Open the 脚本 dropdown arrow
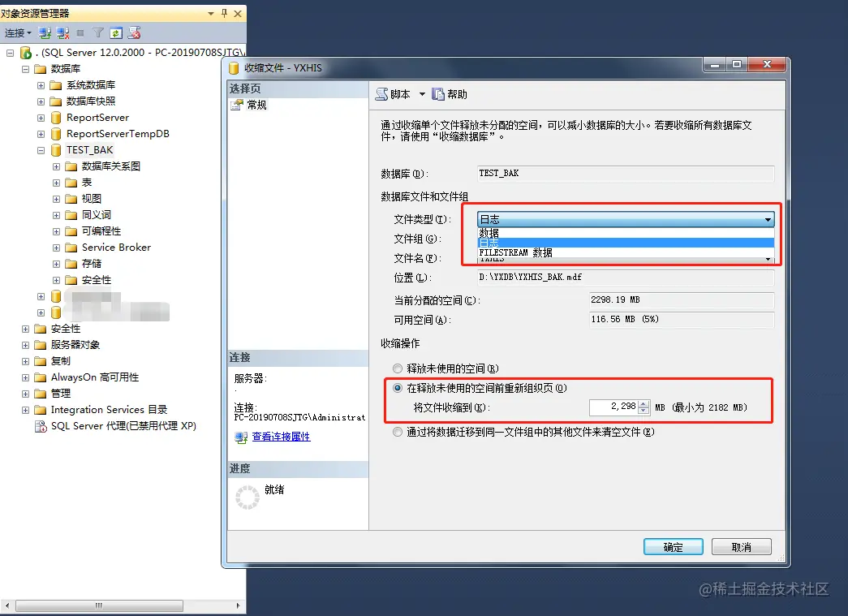 422,94
